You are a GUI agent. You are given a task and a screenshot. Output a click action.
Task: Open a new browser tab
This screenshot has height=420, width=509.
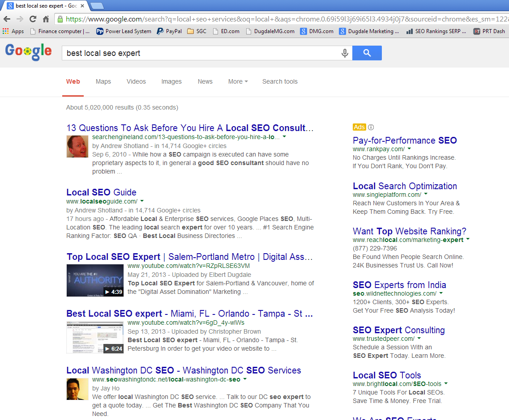coord(97,5)
